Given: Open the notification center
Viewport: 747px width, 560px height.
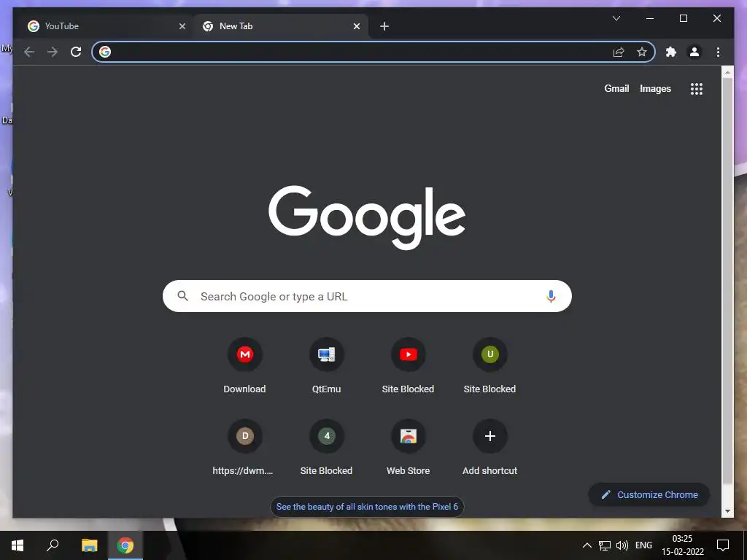Looking at the screenshot, I should [x=723, y=545].
